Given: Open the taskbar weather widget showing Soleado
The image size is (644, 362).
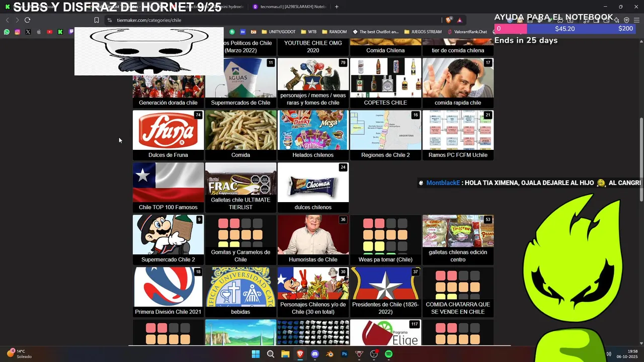Looking at the screenshot, I should point(19,354).
